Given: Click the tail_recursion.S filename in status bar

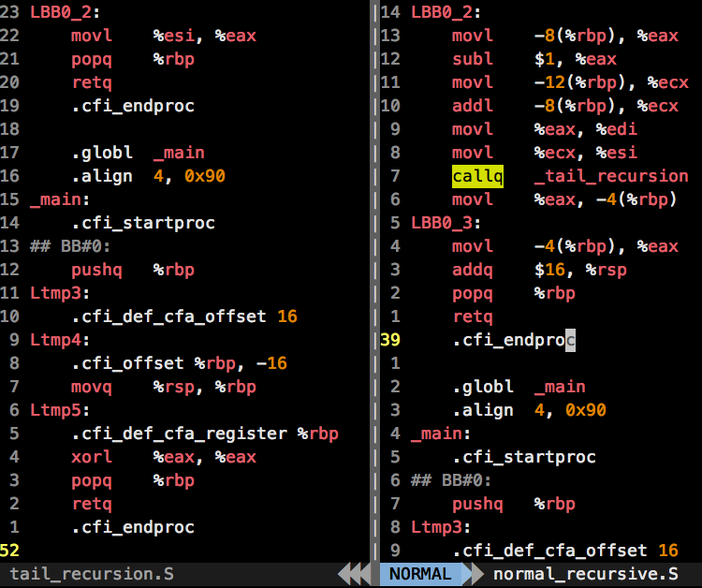Looking at the screenshot, I should pyautogui.click(x=92, y=574).
